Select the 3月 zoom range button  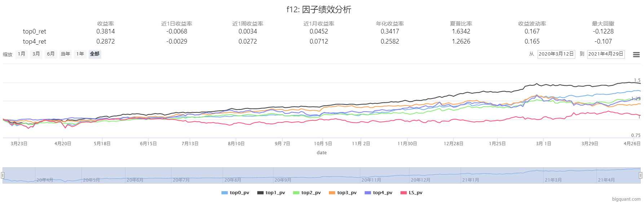click(x=36, y=54)
